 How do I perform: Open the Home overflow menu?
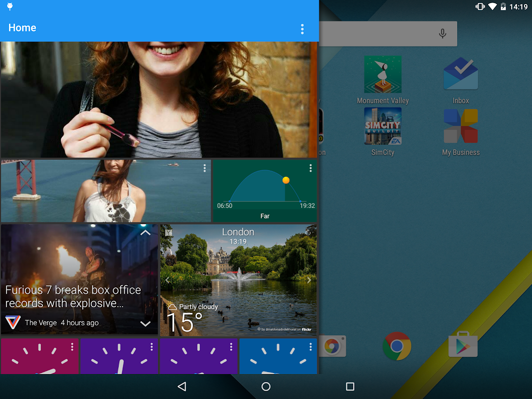pyautogui.click(x=302, y=29)
